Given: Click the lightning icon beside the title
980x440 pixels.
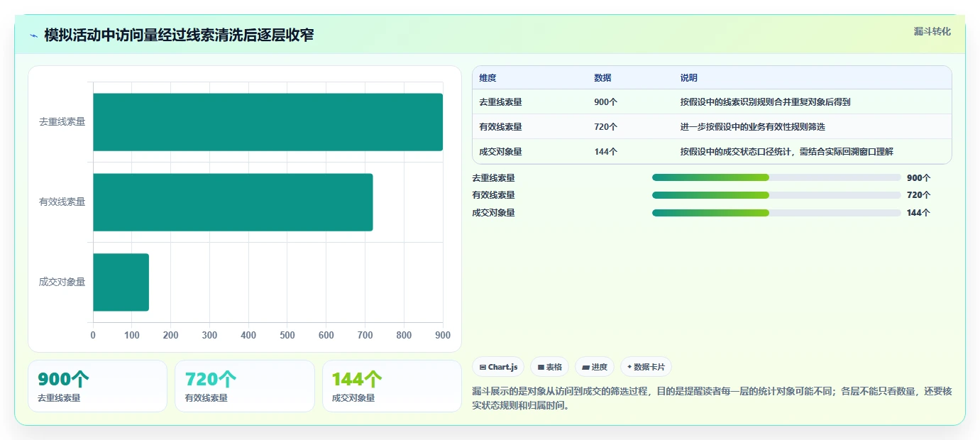Looking at the screenshot, I should [x=33, y=35].
